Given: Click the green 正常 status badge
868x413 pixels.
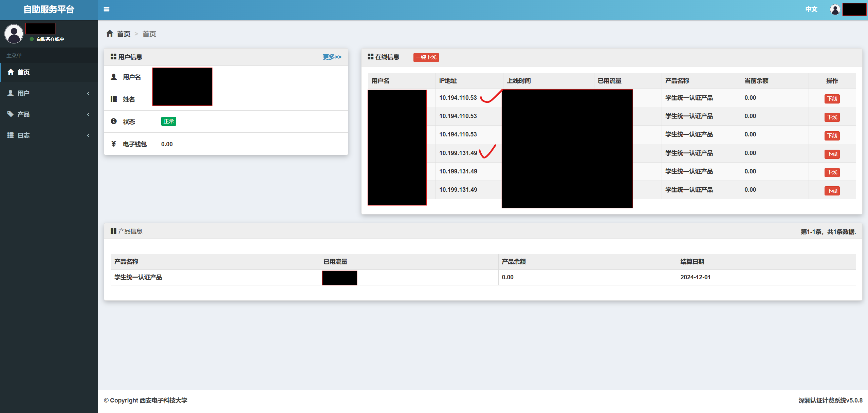Looking at the screenshot, I should point(168,121).
